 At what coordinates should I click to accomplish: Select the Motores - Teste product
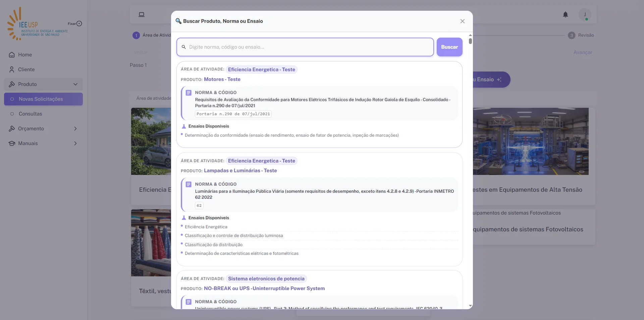click(x=222, y=79)
